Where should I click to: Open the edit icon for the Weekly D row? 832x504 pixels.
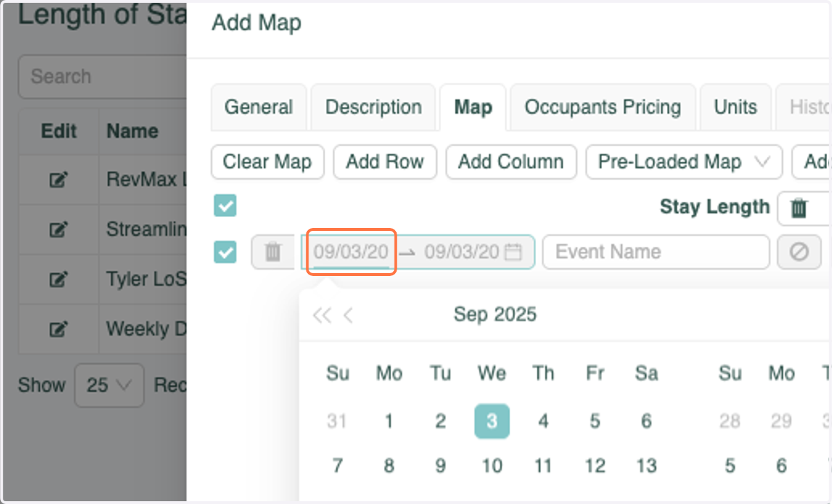point(59,329)
